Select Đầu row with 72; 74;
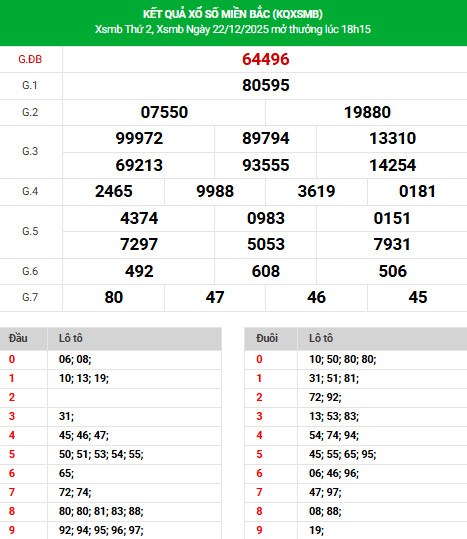The height and width of the screenshot is (539, 467). 111,493
